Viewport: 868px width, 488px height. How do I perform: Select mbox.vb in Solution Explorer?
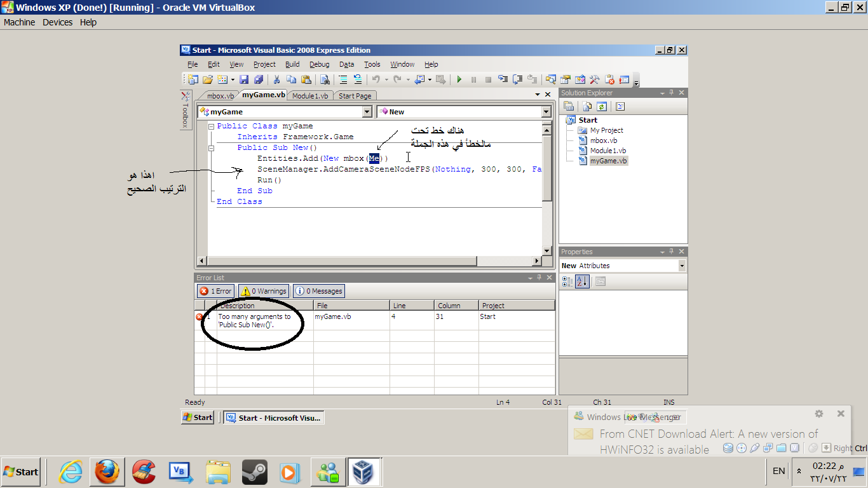click(x=604, y=140)
